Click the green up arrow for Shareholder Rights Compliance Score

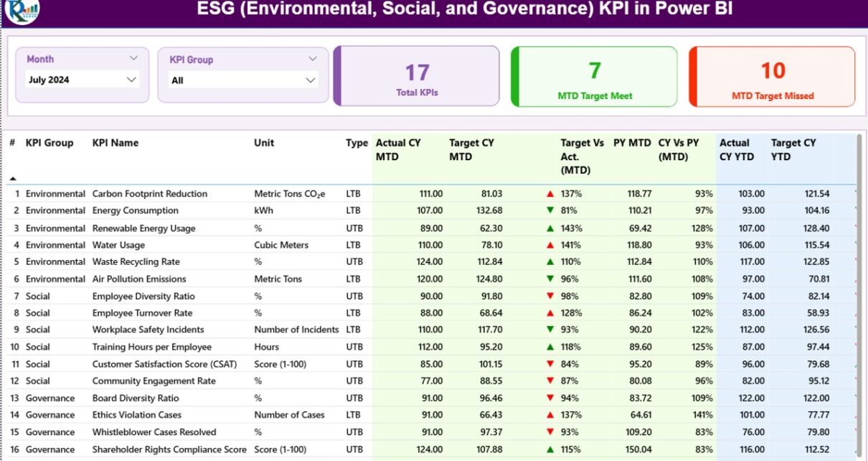click(x=550, y=450)
